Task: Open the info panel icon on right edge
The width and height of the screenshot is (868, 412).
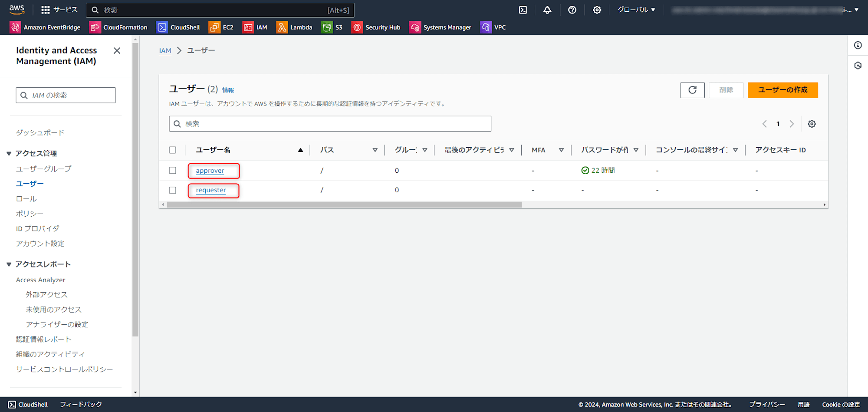Action: (858, 45)
